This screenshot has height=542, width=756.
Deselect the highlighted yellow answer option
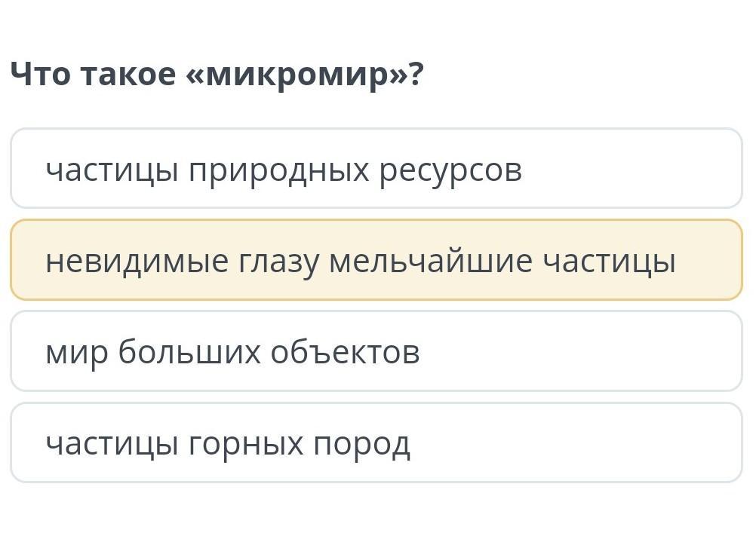tap(376, 260)
